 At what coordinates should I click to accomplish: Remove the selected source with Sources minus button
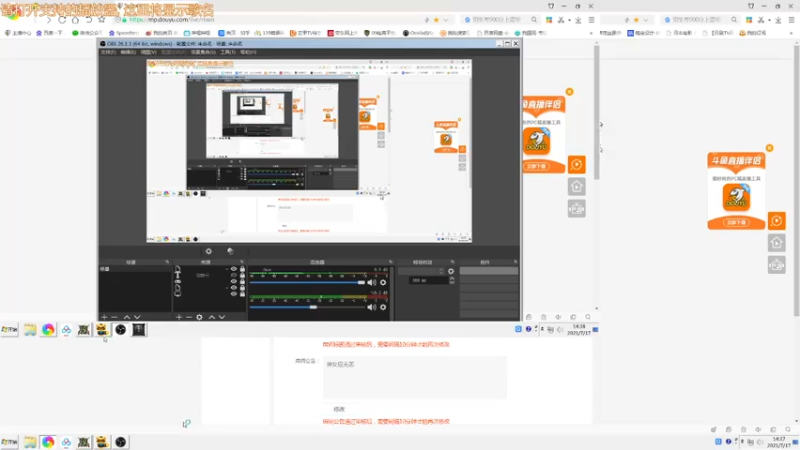(x=189, y=317)
